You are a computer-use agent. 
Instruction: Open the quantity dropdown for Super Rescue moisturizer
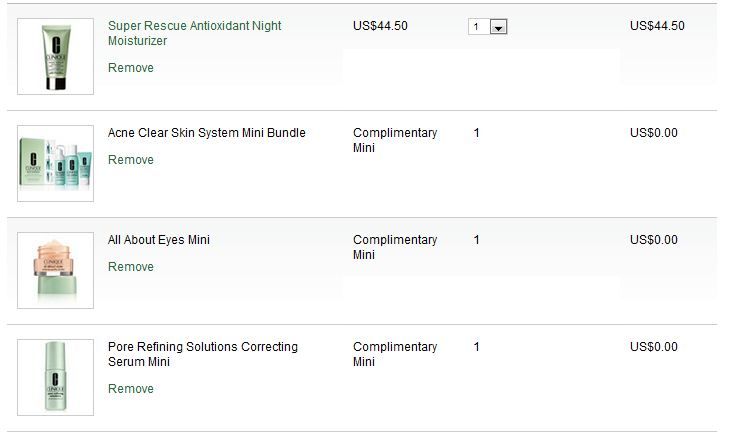pos(498,27)
